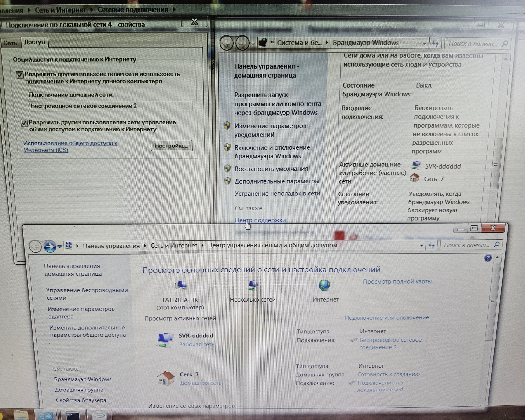The width and height of the screenshot is (525, 420).
Task: Click the Firewall search magnifier icon
Action: click(505, 44)
